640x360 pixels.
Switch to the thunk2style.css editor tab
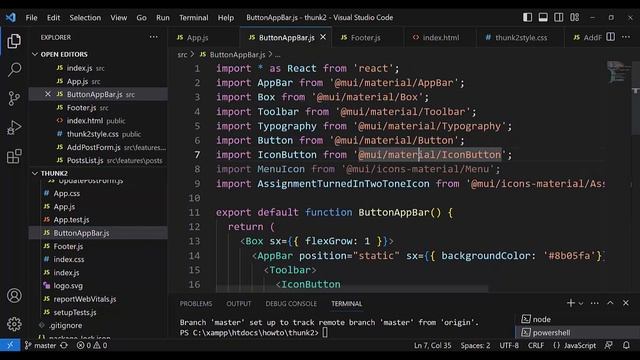point(521,38)
